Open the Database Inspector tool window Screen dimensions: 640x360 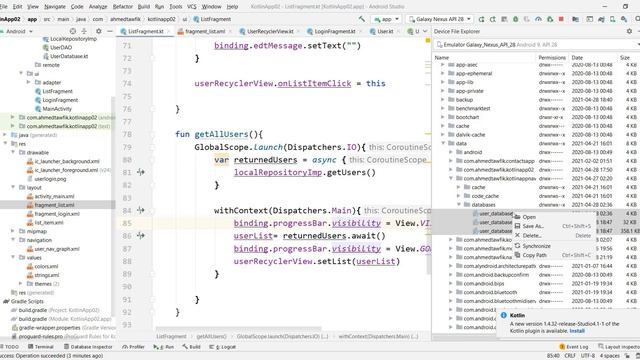coord(88,347)
